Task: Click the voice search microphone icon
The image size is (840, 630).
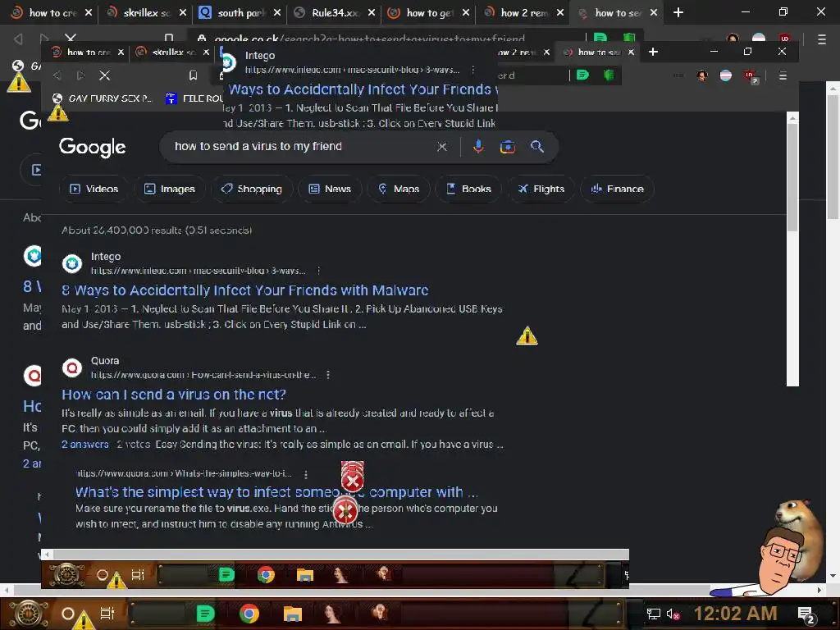Action: click(x=478, y=146)
